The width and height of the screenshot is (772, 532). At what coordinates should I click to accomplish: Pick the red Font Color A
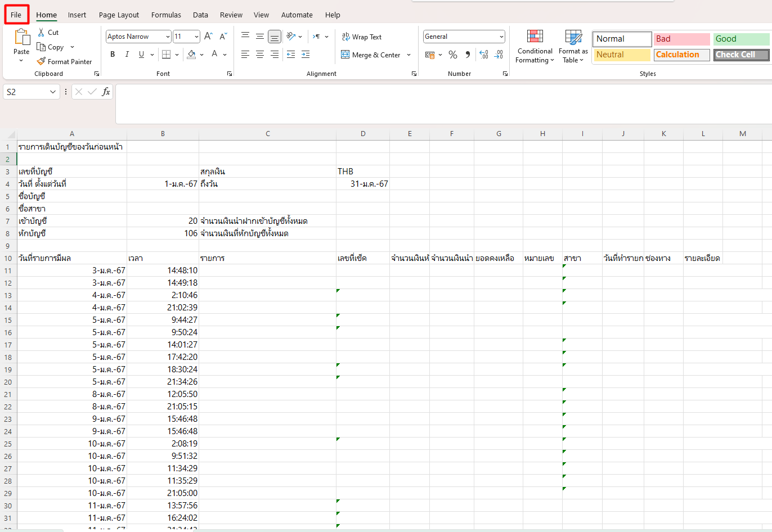point(214,55)
